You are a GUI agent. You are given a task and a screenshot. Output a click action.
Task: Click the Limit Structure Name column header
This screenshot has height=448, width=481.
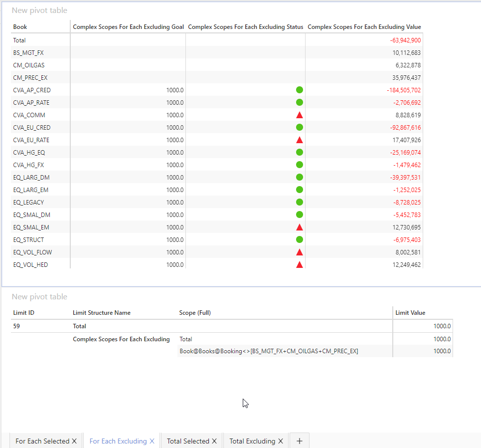(x=102, y=313)
